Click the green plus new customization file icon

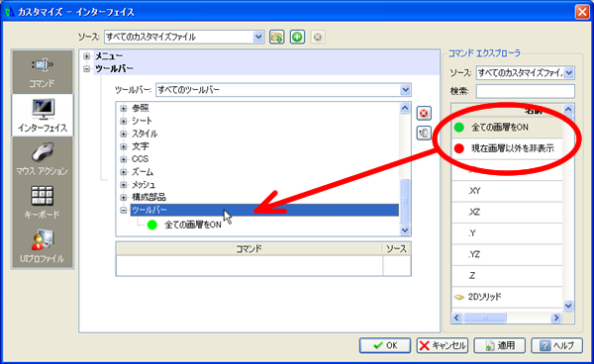(297, 37)
